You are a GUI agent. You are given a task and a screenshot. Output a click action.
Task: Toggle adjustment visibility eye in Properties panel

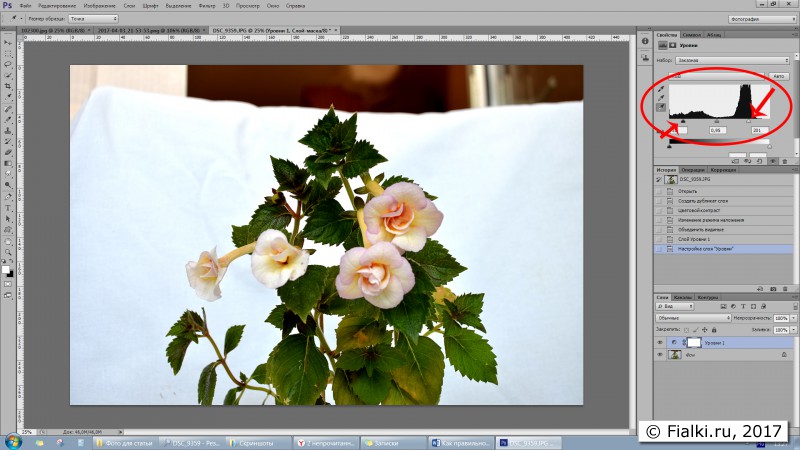[x=771, y=159]
